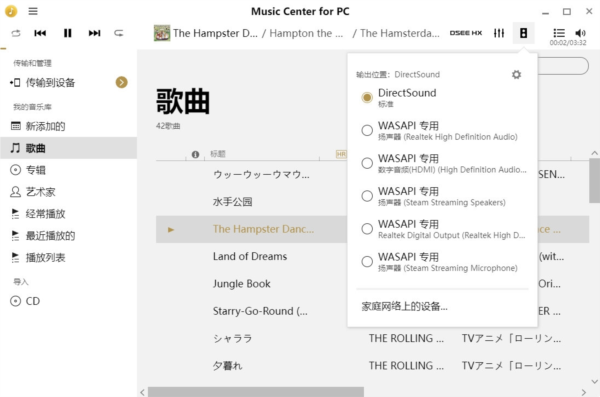Image resolution: width=600 pixels, height=397 pixels.
Task: Select song 水手公园
Action: [233, 202]
